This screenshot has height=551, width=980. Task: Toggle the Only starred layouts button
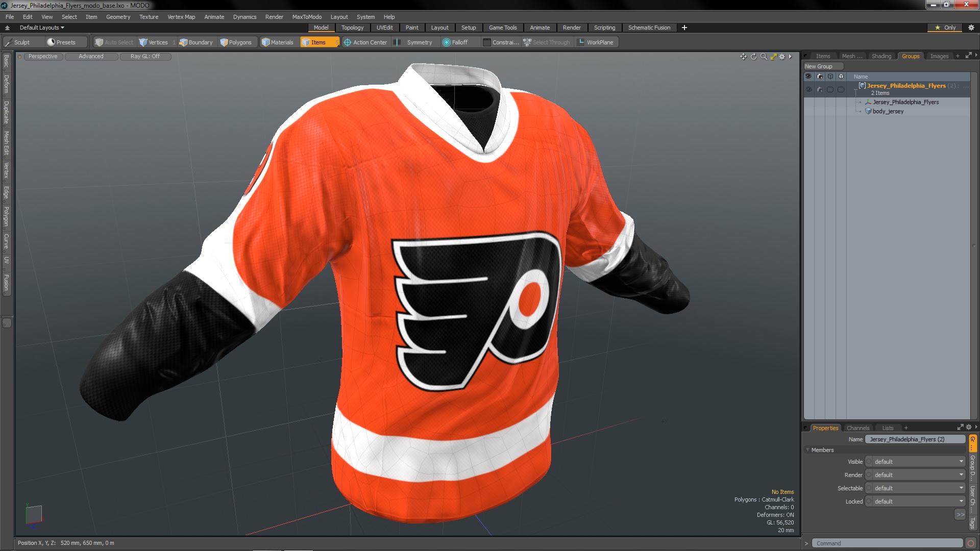click(x=945, y=28)
